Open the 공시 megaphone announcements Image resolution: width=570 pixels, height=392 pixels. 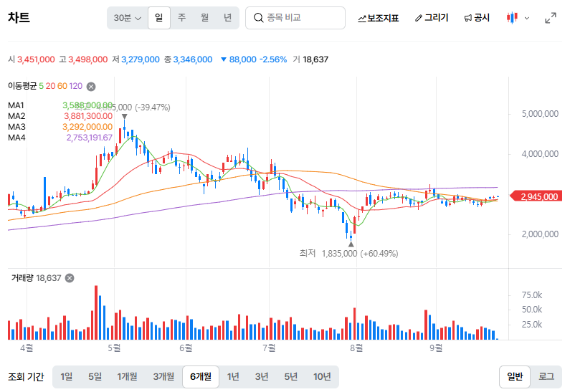click(477, 18)
